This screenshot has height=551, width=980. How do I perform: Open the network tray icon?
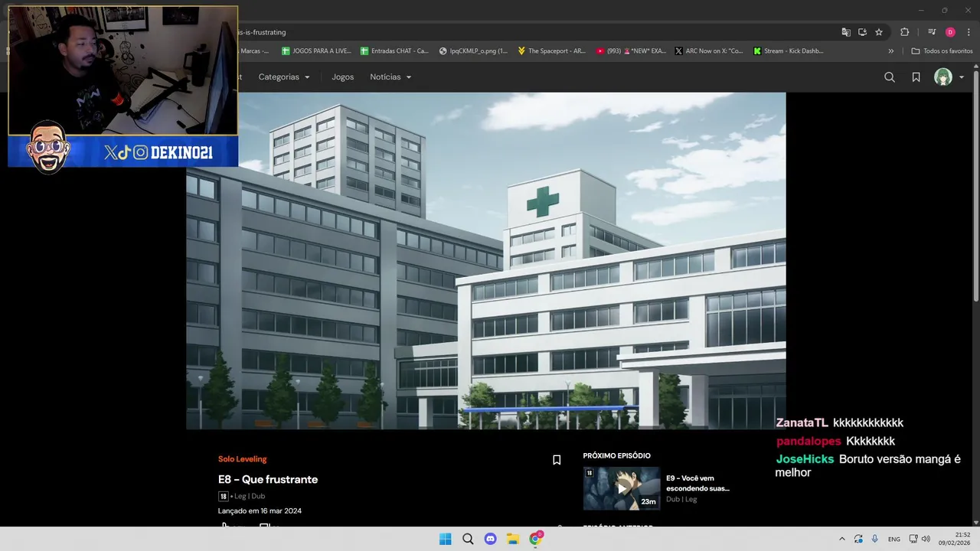coord(913,539)
